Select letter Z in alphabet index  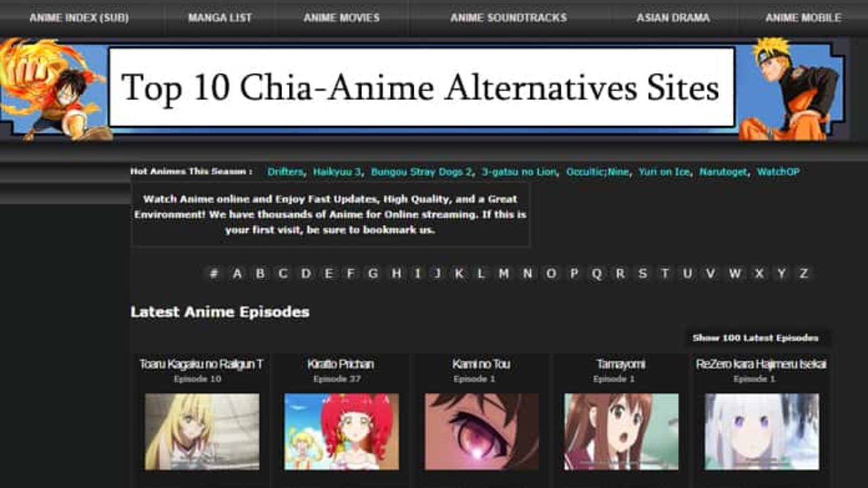(804, 274)
